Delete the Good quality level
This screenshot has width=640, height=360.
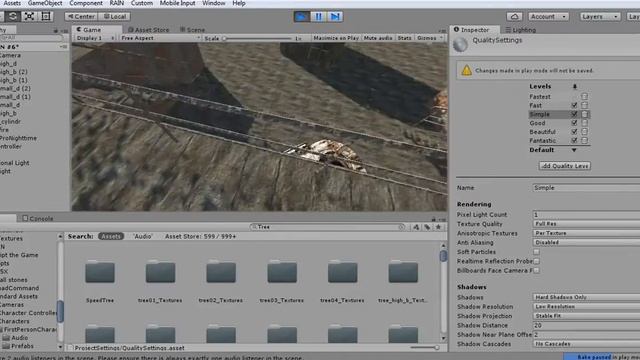pos(584,123)
